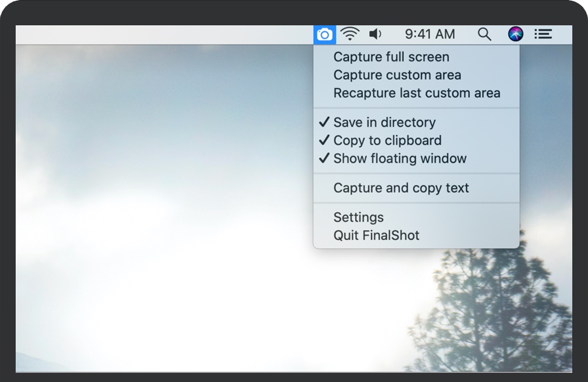
Task: Run Capture and copy text
Action: click(x=401, y=188)
